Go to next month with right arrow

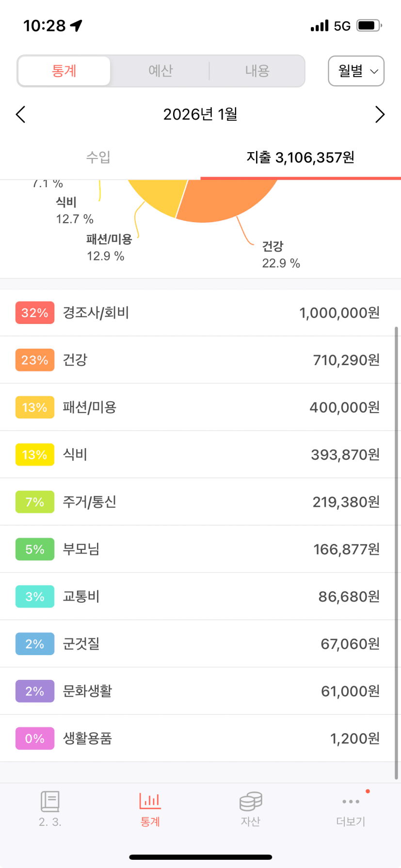click(380, 115)
